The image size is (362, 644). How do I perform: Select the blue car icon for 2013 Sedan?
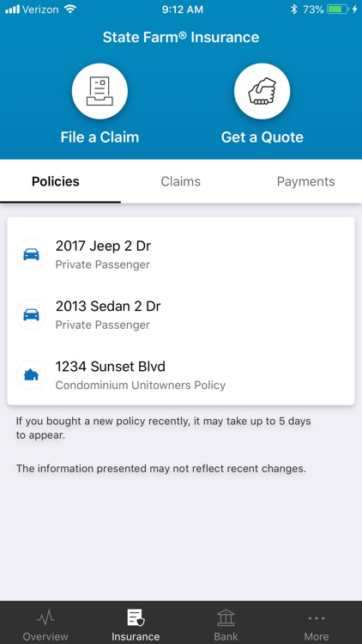coord(31,314)
